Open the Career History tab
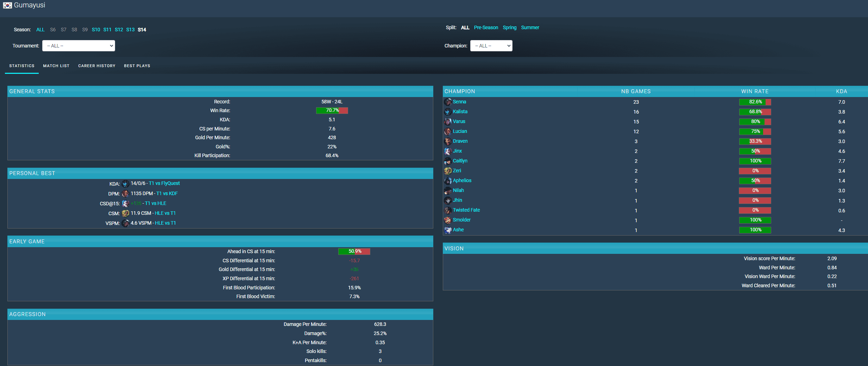This screenshot has height=366, width=868. coord(97,66)
